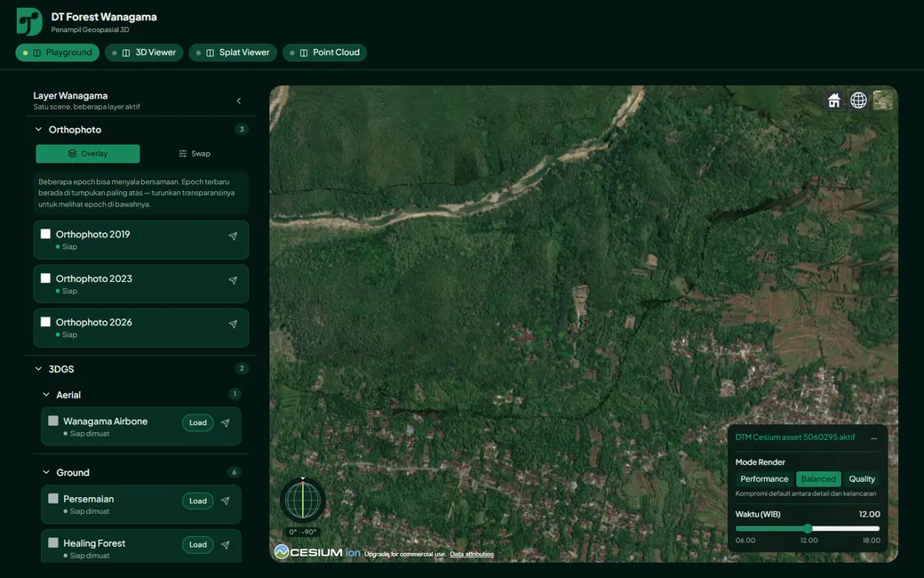This screenshot has width=924, height=578.
Task: Load the Wanagama Airbone splat
Action: (x=198, y=423)
